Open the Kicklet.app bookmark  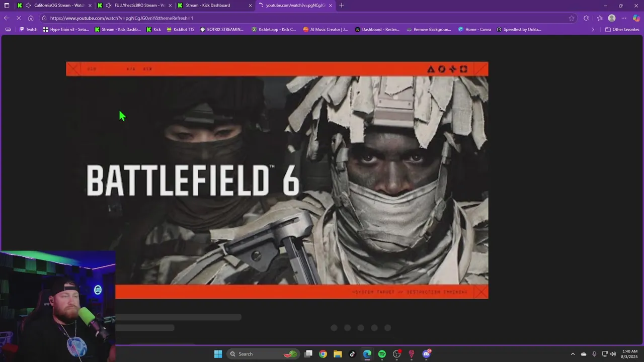[x=274, y=30]
